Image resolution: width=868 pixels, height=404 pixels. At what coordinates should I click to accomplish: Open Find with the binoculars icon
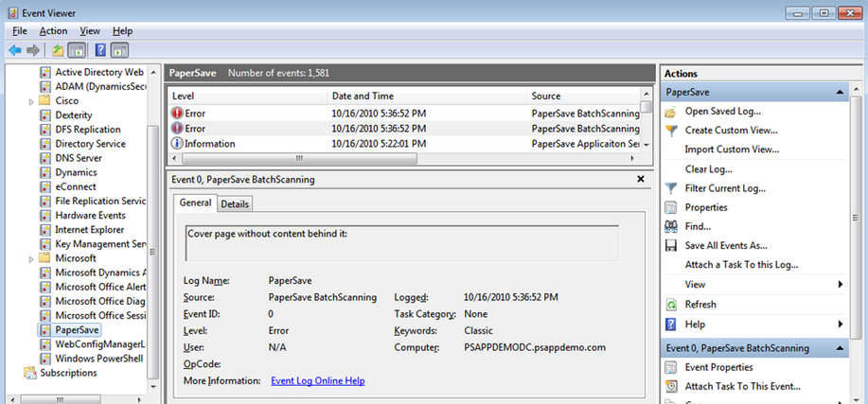pos(671,226)
